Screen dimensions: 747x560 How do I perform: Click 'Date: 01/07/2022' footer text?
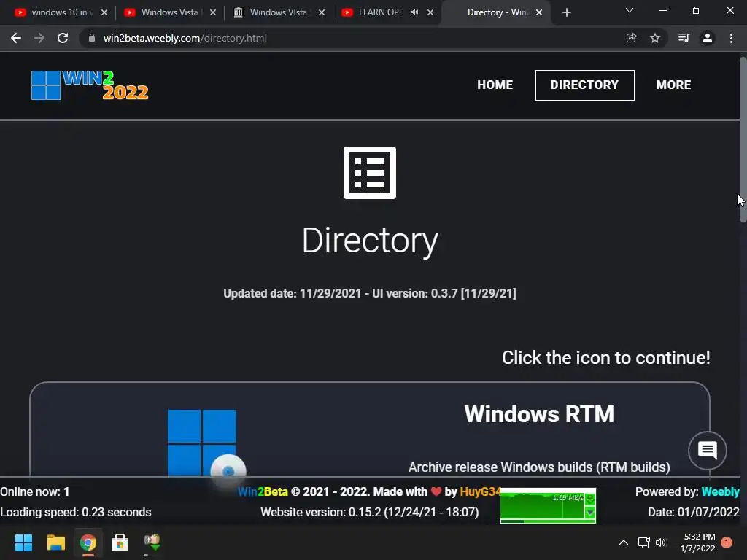[x=693, y=513]
